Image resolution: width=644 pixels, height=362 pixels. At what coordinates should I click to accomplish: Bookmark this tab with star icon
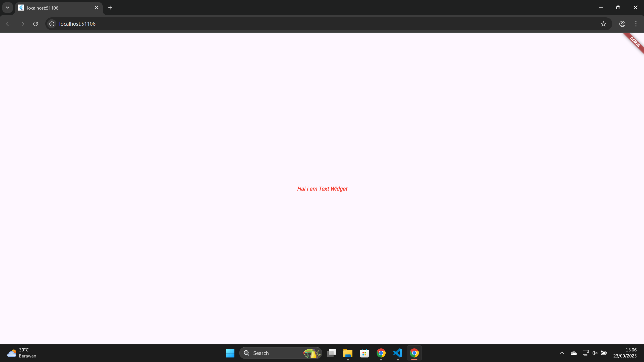click(x=603, y=24)
